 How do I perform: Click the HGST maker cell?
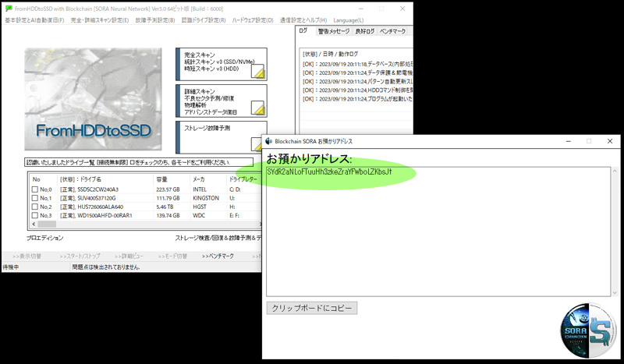pos(200,207)
